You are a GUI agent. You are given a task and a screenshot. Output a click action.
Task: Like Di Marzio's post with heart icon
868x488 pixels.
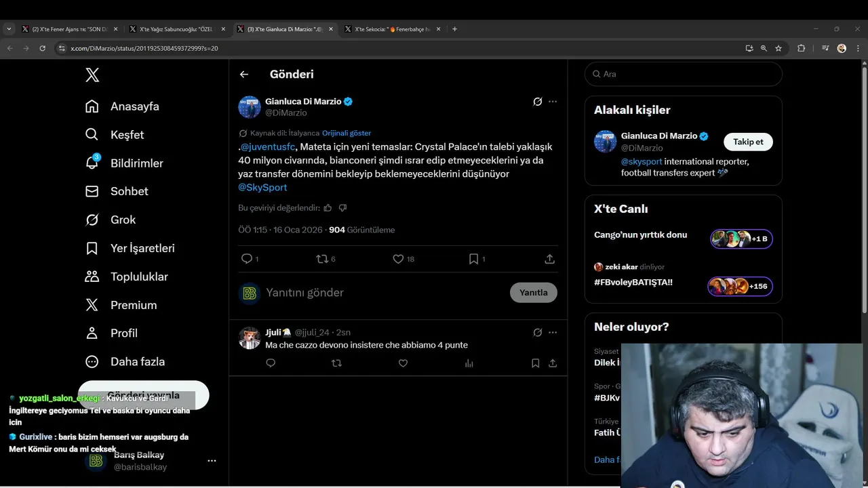pyautogui.click(x=398, y=259)
